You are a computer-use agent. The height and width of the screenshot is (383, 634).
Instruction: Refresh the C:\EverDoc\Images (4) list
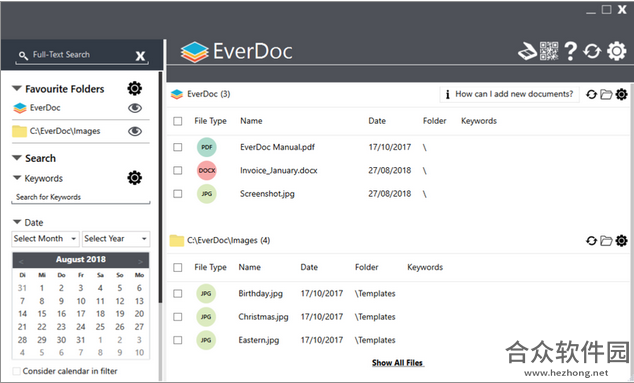[x=591, y=241]
